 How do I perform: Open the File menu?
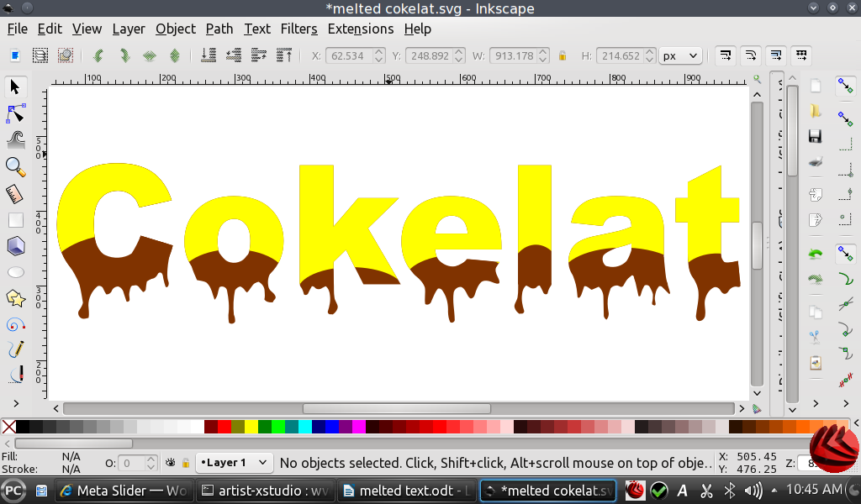(17, 29)
